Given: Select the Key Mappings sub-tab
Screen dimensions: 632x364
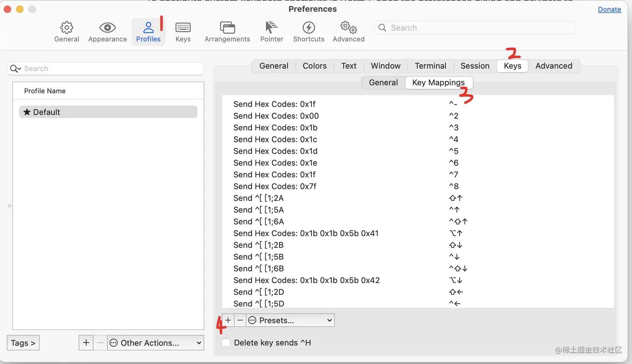Looking at the screenshot, I should click(x=438, y=83).
